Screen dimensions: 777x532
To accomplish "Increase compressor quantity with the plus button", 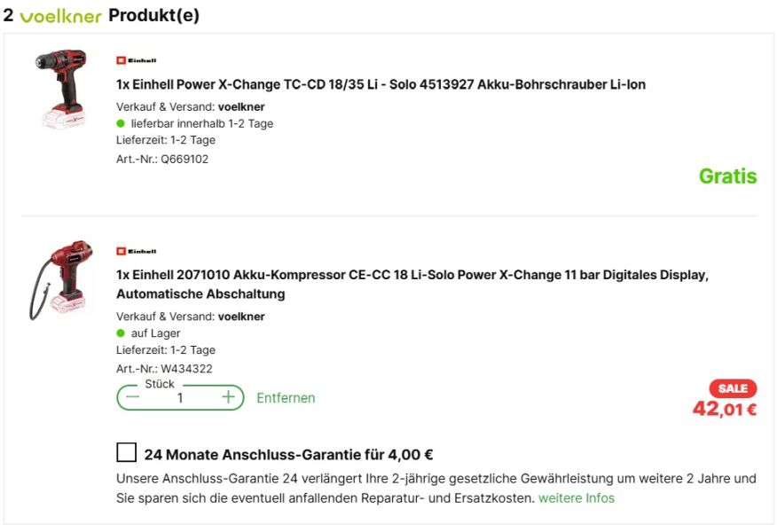I will [228, 397].
